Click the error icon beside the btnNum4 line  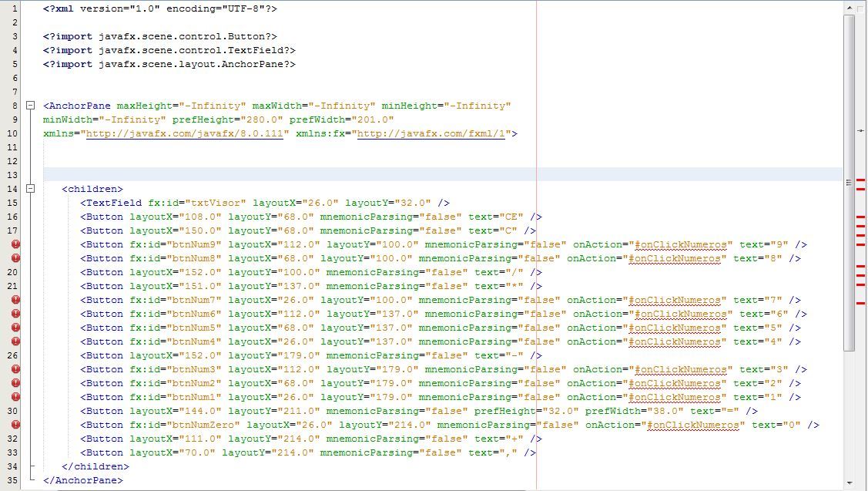click(15, 341)
